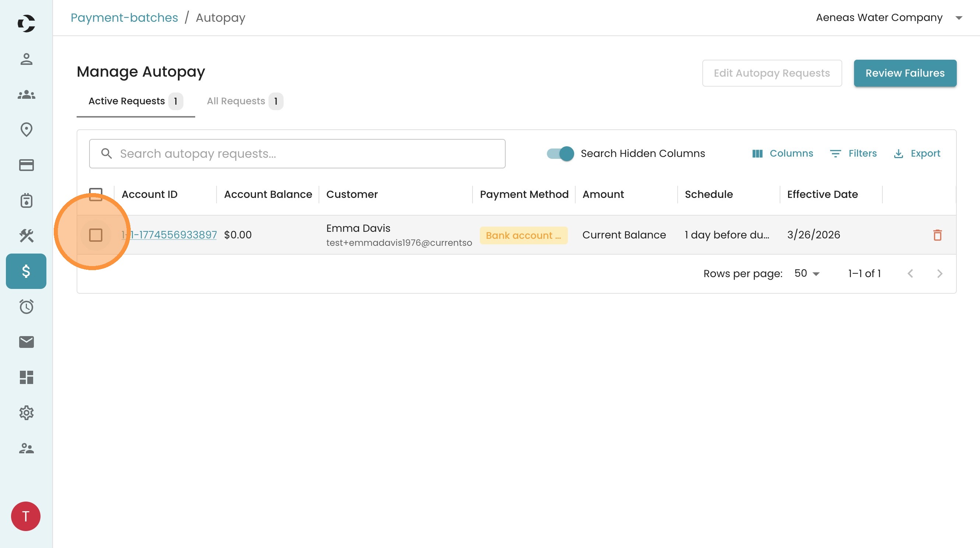
Task: Open the tools and wrench sidebar icon
Action: (x=26, y=236)
